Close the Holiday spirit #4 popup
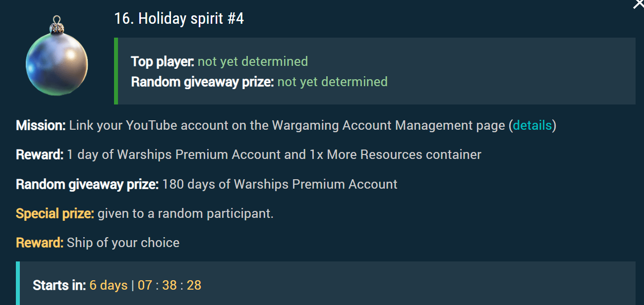 pos(638,4)
